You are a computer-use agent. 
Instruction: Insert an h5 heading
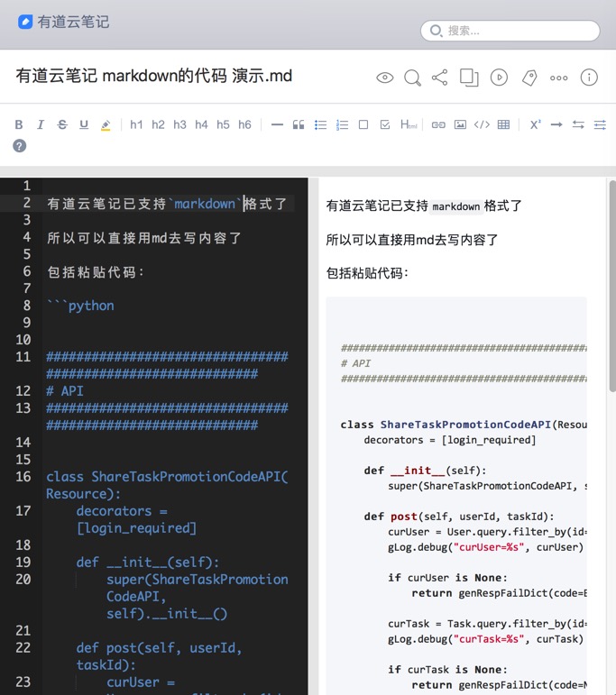point(223,124)
